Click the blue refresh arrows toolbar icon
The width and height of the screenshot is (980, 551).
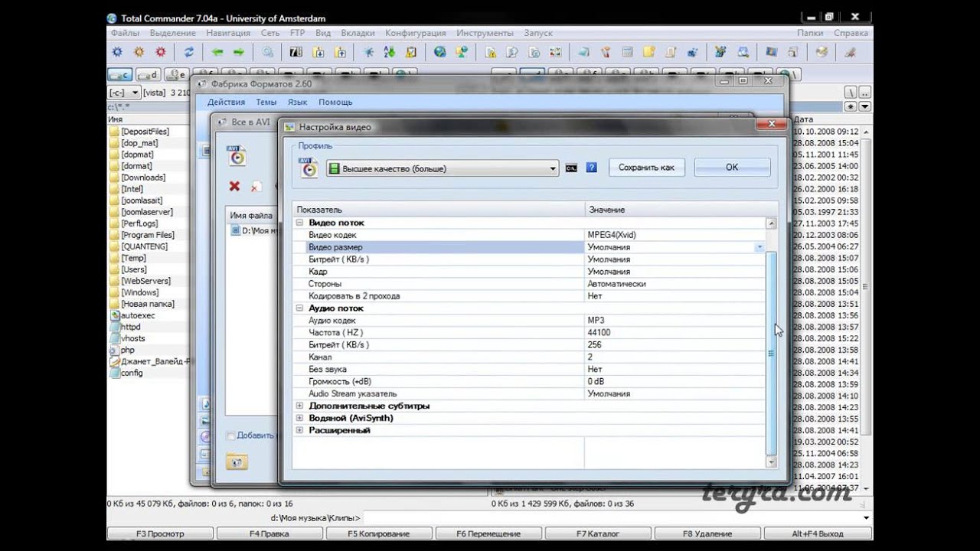[188, 52]
